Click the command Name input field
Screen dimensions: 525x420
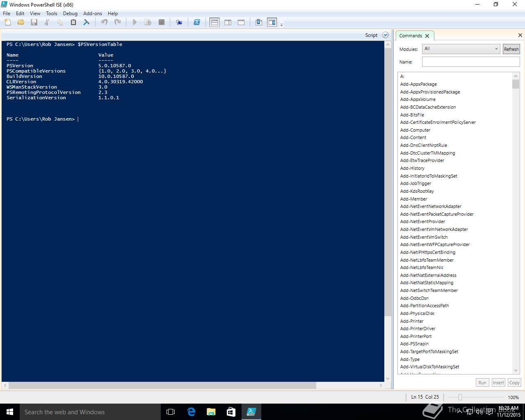(470, 62)
